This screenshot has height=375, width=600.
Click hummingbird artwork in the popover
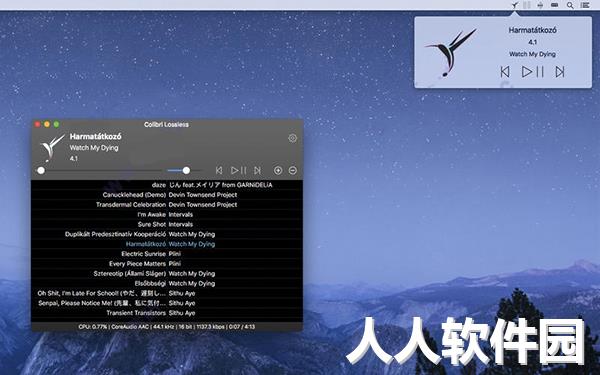click(451, 52)
